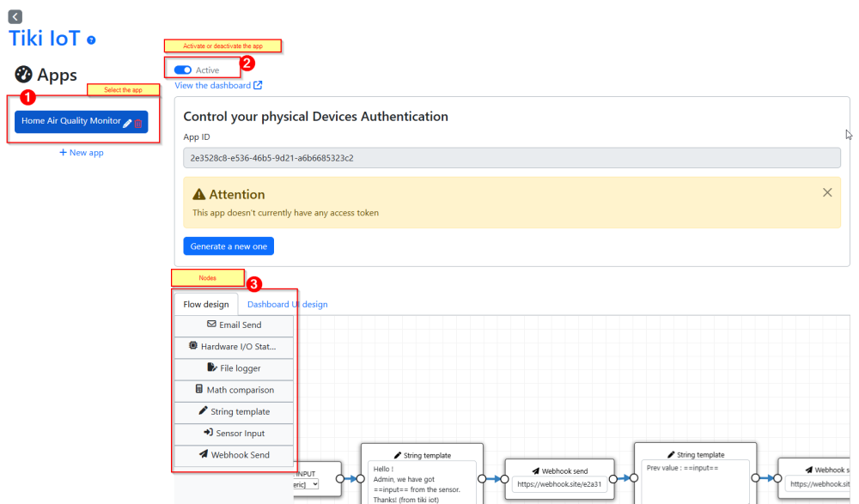Image resolution: width=859 pixels, height=504 pixels.
Task: Add a Webhook Send node from palette
Action: click(x=234, y=455)
